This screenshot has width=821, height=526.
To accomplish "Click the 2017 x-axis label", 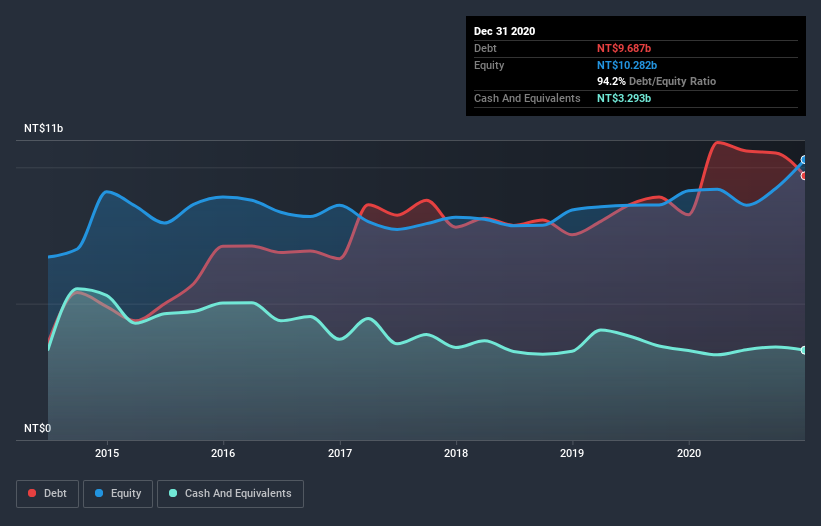I will coord(340,453).
